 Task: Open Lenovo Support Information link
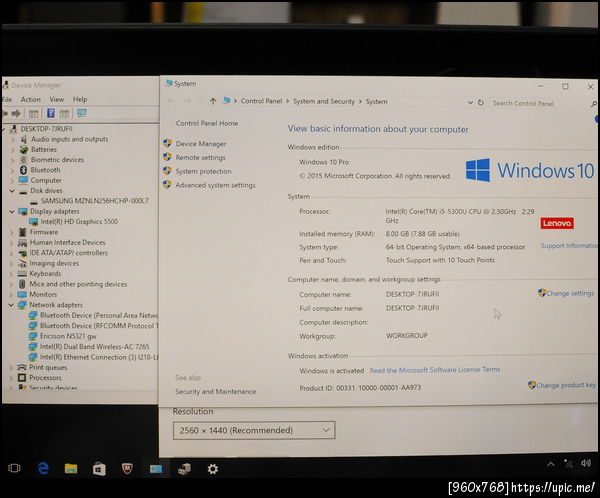tap(569, 245)
